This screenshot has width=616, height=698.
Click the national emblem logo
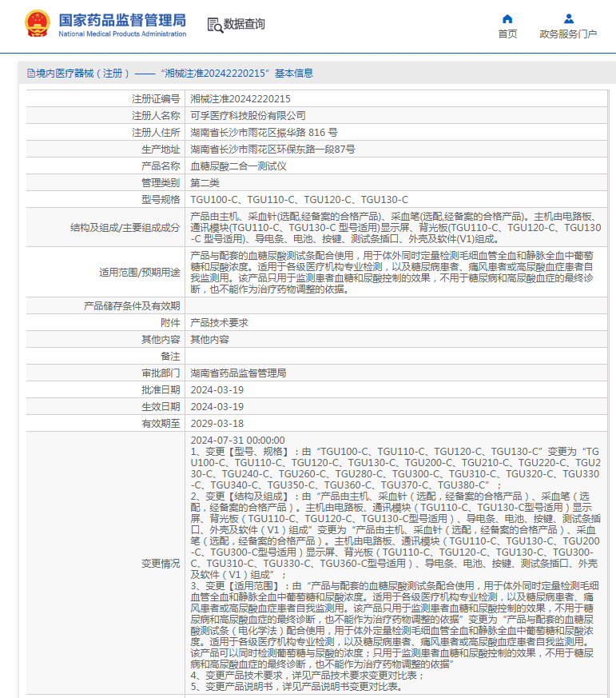(x=38, y=23)
